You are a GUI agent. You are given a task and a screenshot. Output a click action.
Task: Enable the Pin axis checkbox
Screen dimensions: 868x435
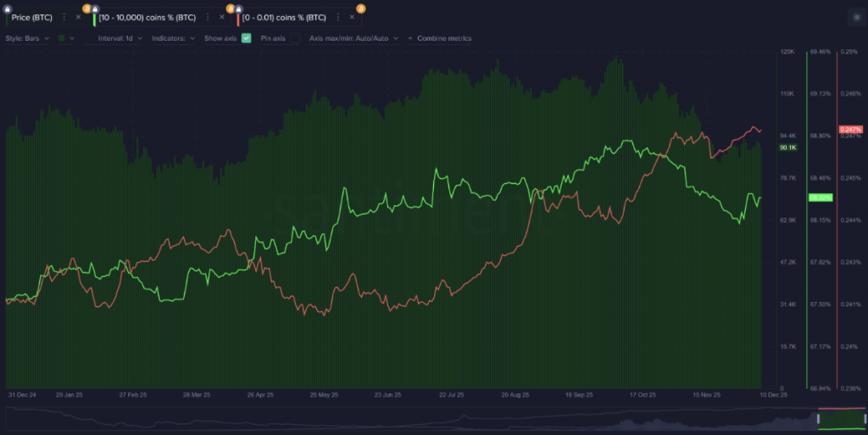coord(294,38)
